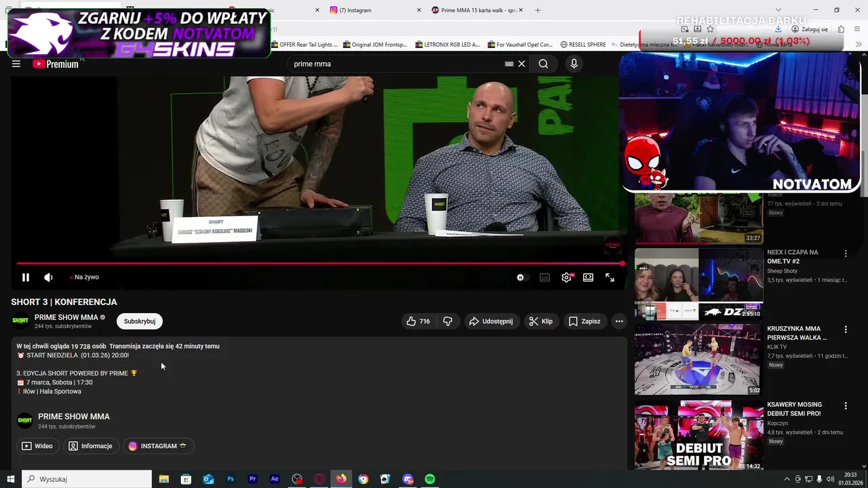
Task: Open the browser application menu
Action: tap(856, 29)
